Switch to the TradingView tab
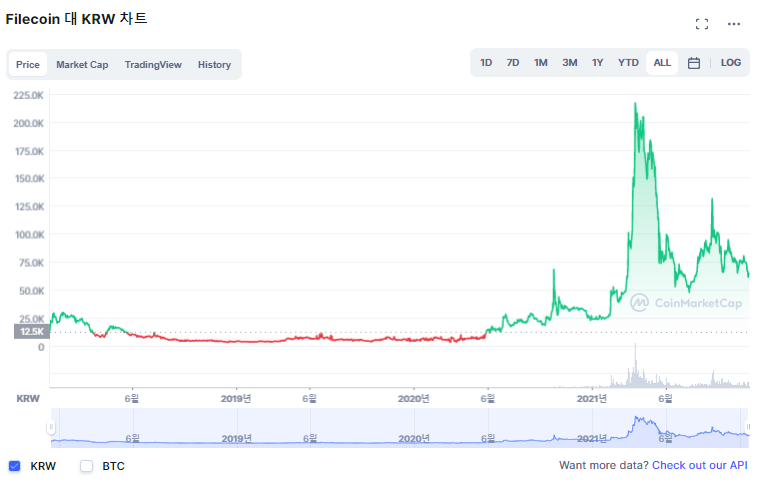This screenshot has width=767, height=494. (153, 65)
